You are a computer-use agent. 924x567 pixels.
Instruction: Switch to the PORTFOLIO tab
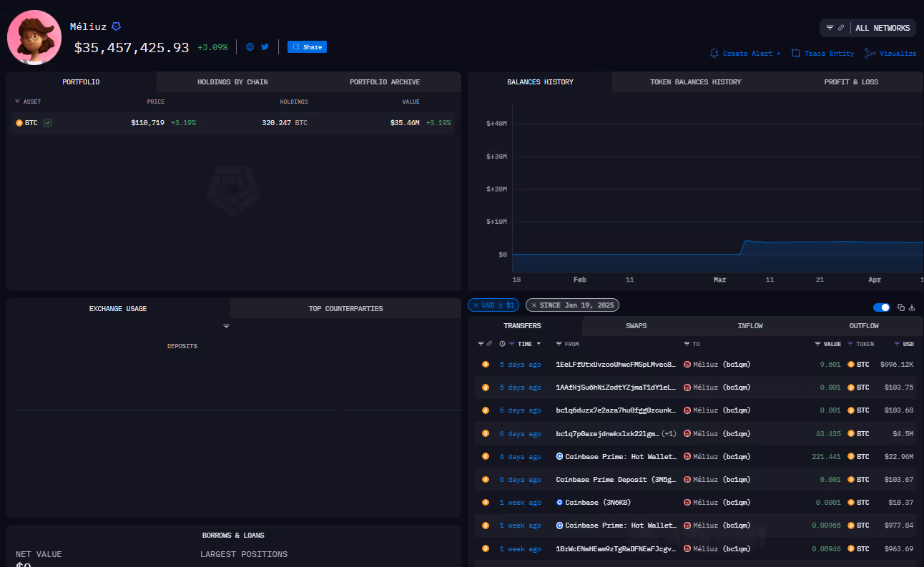click(81, 82)
